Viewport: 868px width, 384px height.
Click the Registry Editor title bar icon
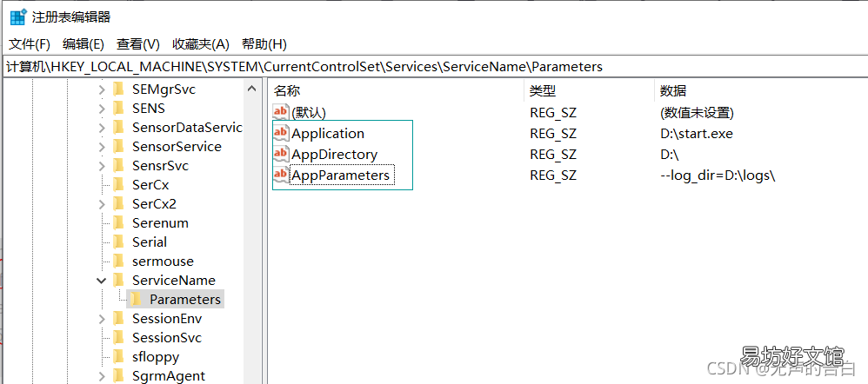click(17, 17)
